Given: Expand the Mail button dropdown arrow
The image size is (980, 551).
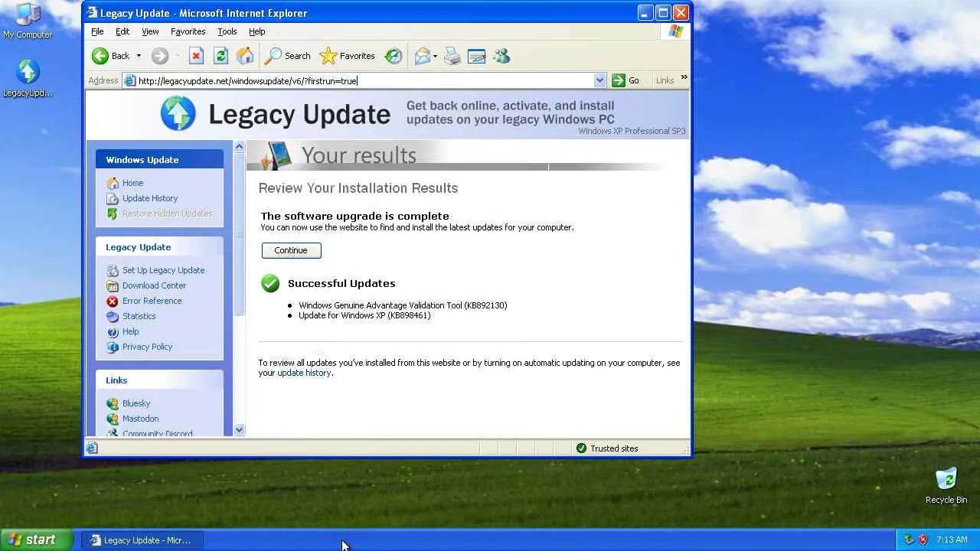Looking at the screenshot, I should (435, 56).
